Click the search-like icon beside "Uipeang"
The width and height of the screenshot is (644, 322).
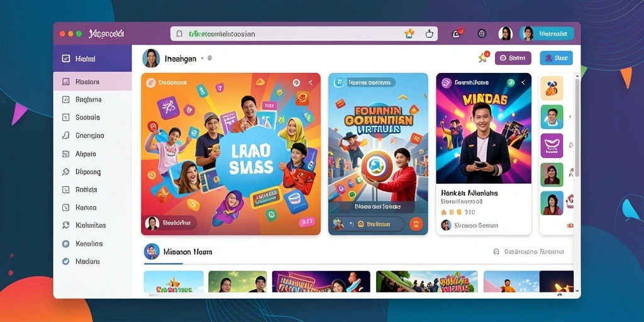(65, 172)
